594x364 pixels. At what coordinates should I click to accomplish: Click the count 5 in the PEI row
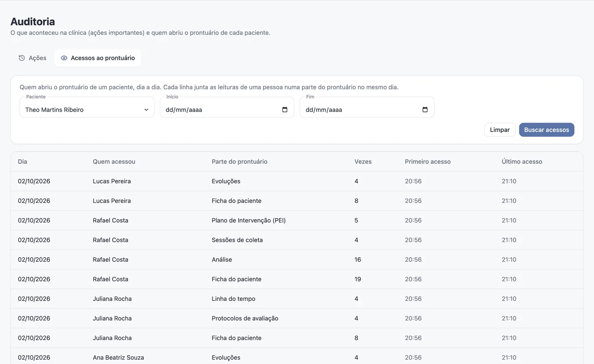(x=356, y=220)
